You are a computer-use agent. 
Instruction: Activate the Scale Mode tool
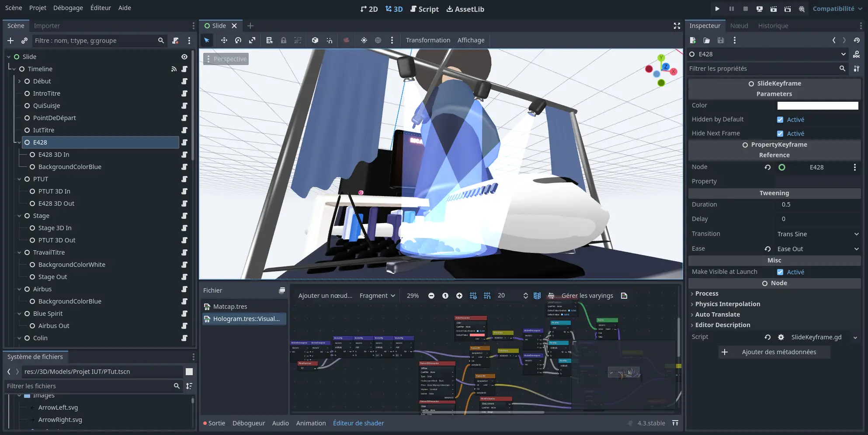[x=252, y=40]
